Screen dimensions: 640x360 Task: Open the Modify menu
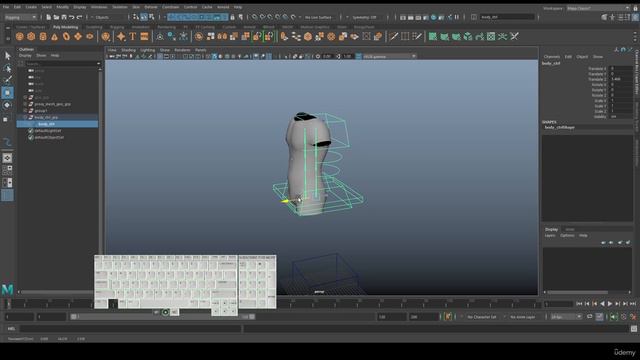point(62,7)
